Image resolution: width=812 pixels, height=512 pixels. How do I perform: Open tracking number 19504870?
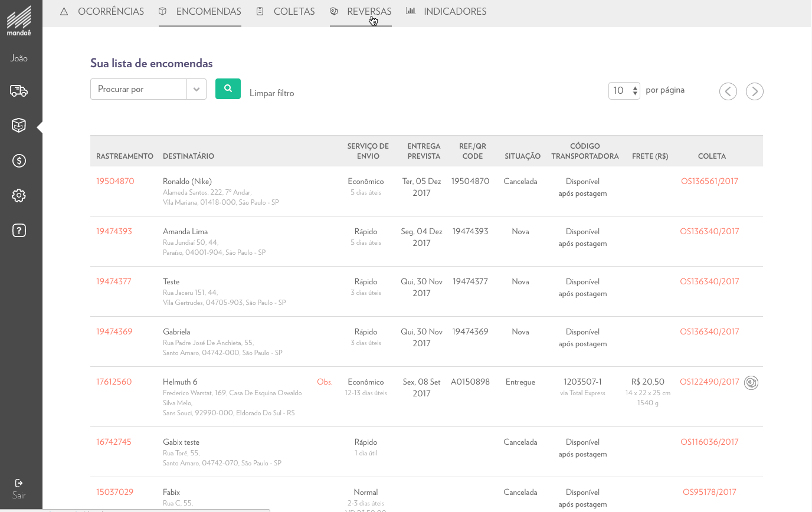[115, 181]
